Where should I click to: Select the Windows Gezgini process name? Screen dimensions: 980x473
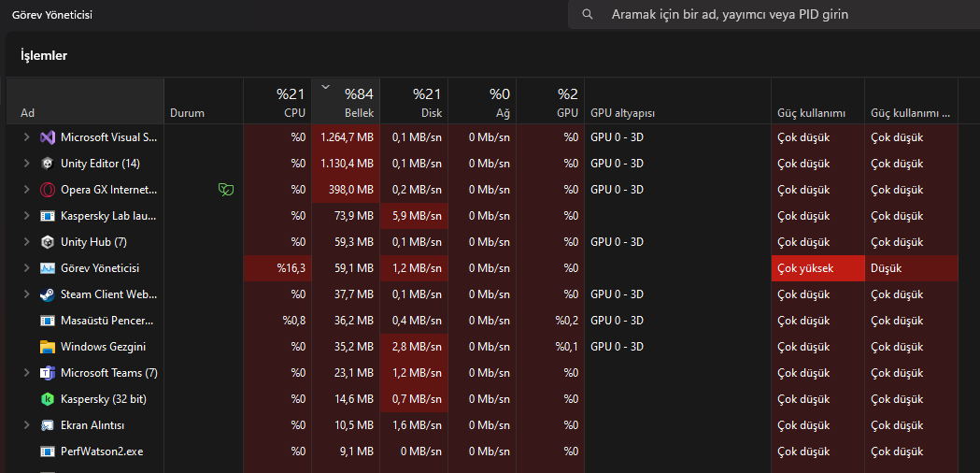(x=103, y=347)
